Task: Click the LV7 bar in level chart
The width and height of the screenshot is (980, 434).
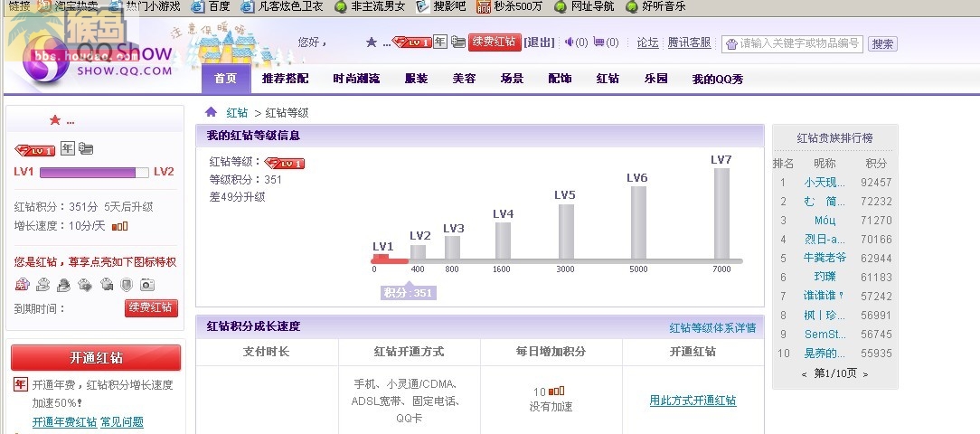Action: [721, 214]
